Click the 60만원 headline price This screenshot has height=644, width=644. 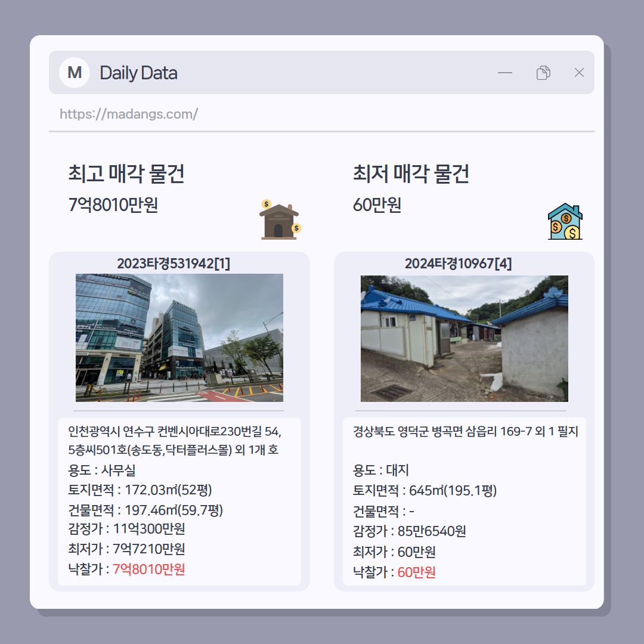coord(377,205)
